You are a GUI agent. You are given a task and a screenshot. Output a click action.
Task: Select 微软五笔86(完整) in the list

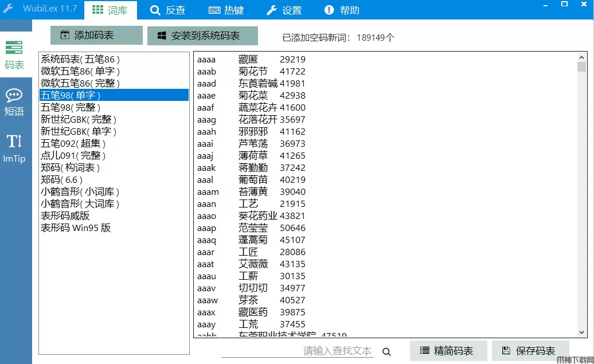coord(80,83)
